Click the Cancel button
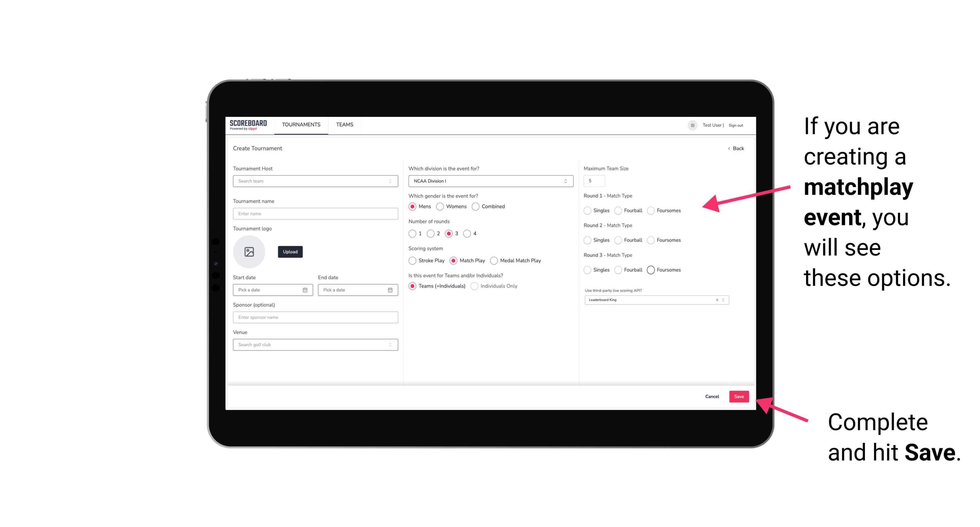 tap(712, 396)
